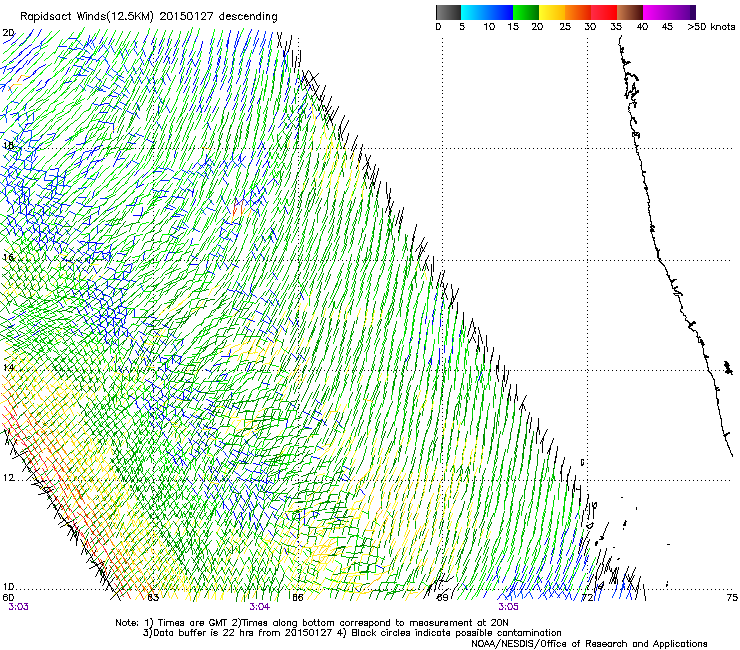Image resolution: width=740 pixels, height=650 pixels.
Task: Click the brown 35-40 knots legend swatch
Action: point(630,12)
